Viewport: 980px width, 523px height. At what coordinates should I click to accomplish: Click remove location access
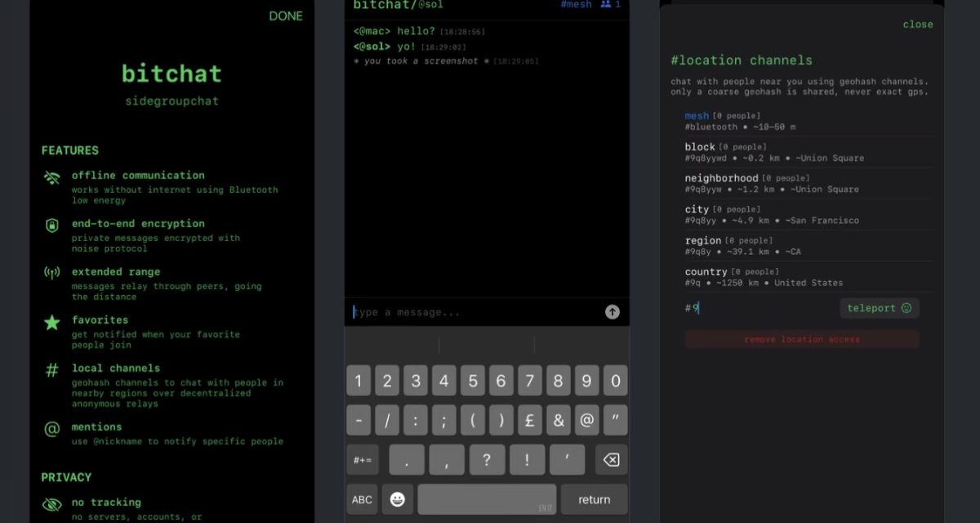tap(801, 339)
